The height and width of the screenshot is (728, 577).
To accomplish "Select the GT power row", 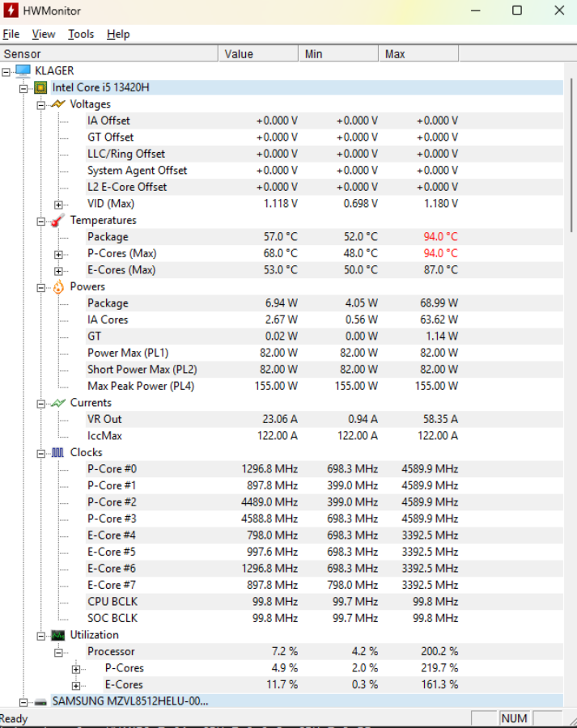I will coord(325,336).
